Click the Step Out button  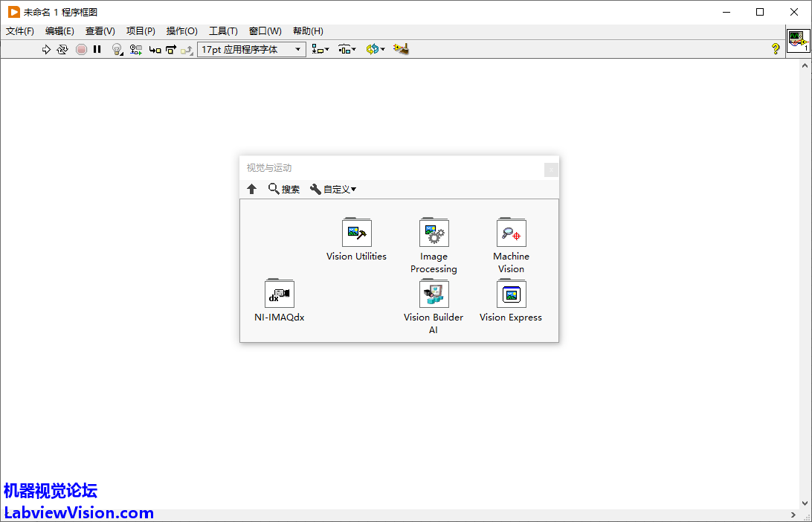pyautogui.click(x=187, y=50)
